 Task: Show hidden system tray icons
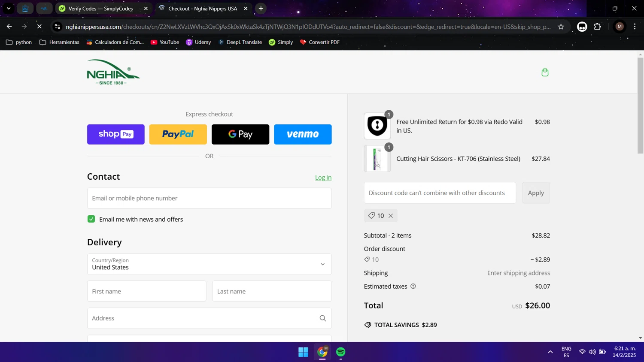point(550,352)
